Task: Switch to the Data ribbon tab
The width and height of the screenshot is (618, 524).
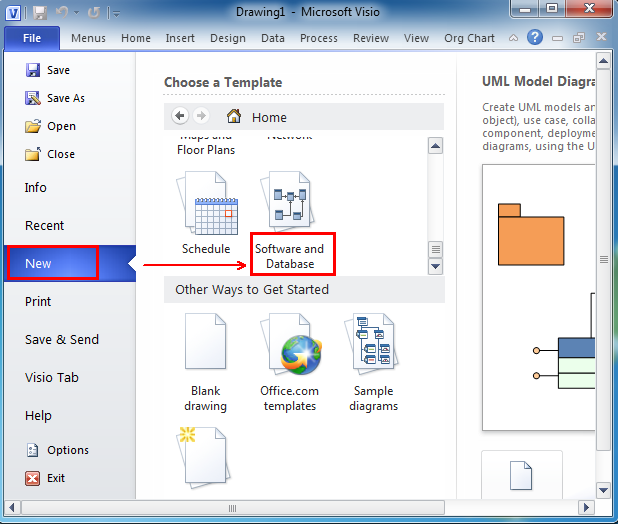Action: (273, 38)
